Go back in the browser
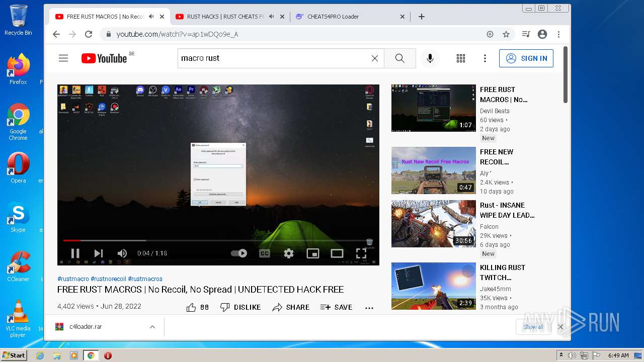The width and height of the screenshot is (644, 362). click(56, 34)
